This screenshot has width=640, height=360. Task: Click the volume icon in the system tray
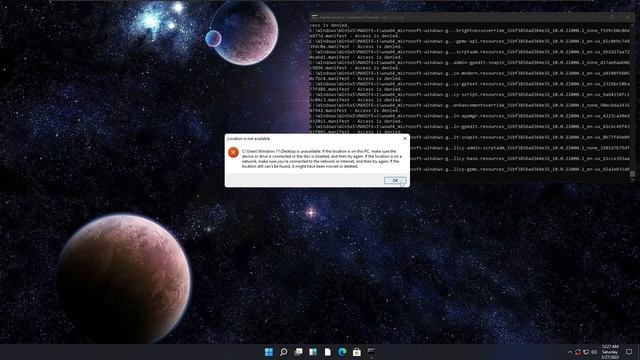pos(594,352)
